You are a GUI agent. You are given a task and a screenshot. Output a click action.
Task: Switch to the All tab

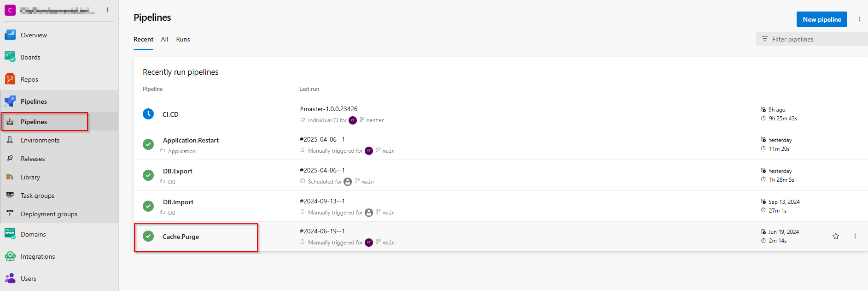click(164, 39)
